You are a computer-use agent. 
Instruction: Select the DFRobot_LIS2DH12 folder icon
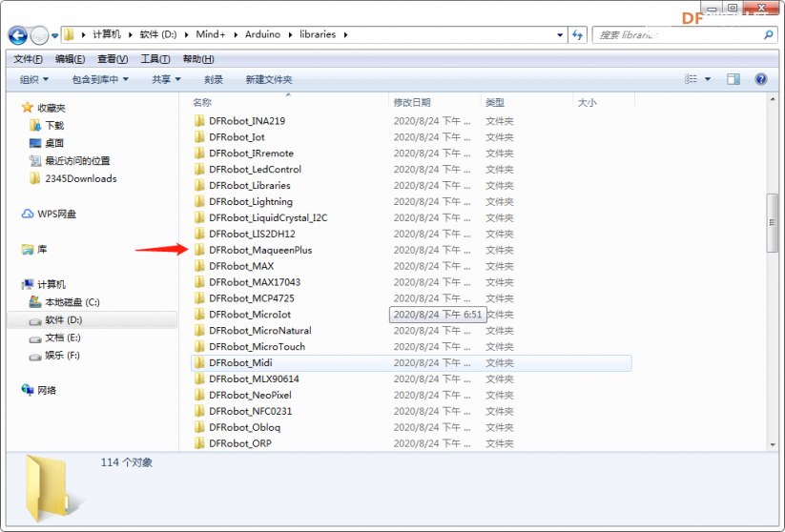tap(199, 234)
